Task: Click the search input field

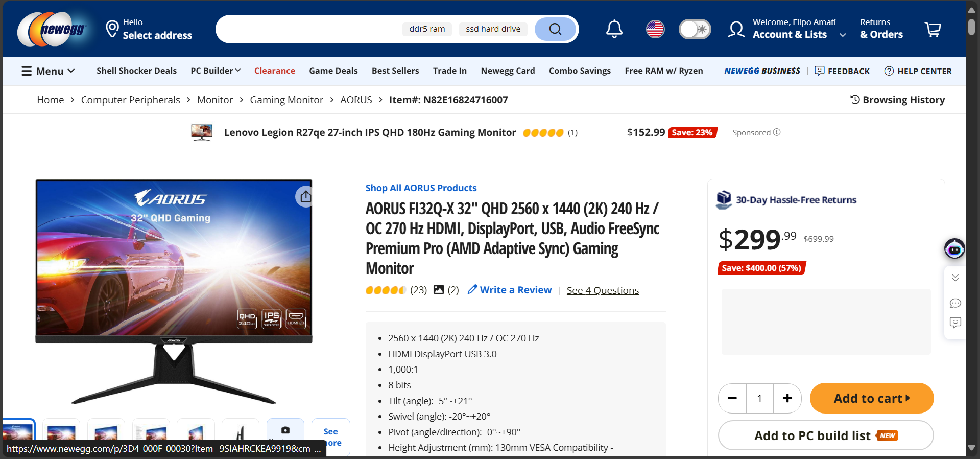Action: [309, 29]
